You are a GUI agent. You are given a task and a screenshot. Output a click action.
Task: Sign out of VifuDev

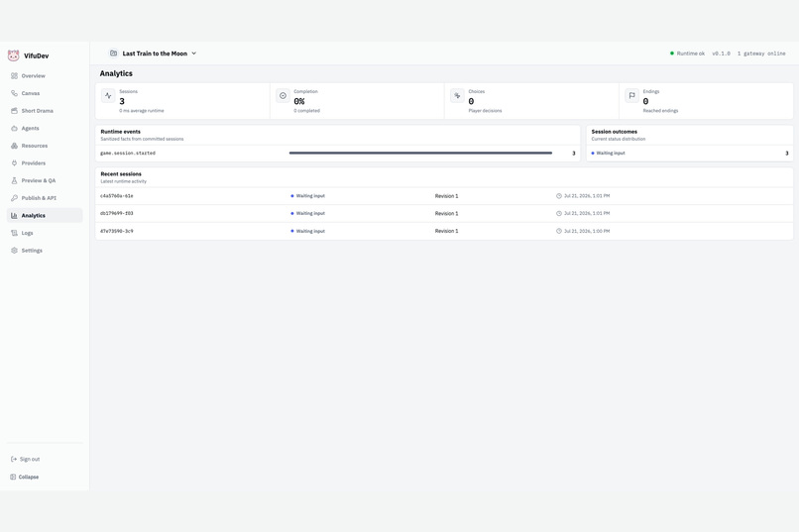[30, 460]
